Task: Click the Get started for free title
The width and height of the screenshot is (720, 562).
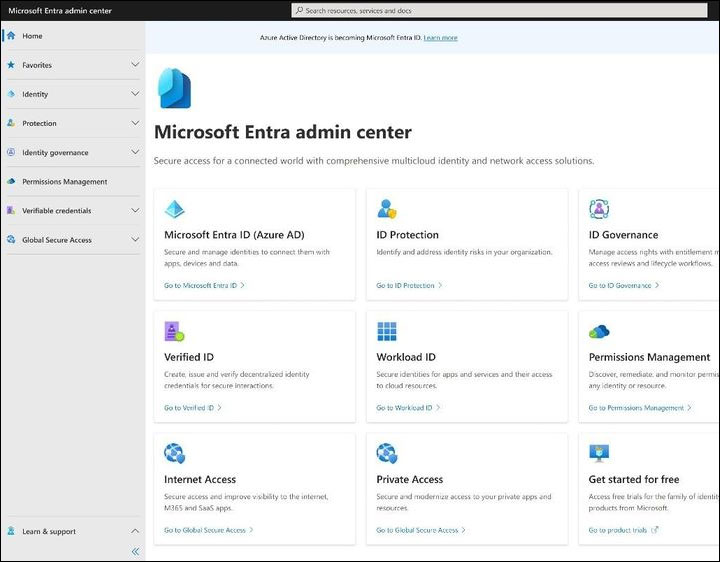Action: (x=634, y=479)
